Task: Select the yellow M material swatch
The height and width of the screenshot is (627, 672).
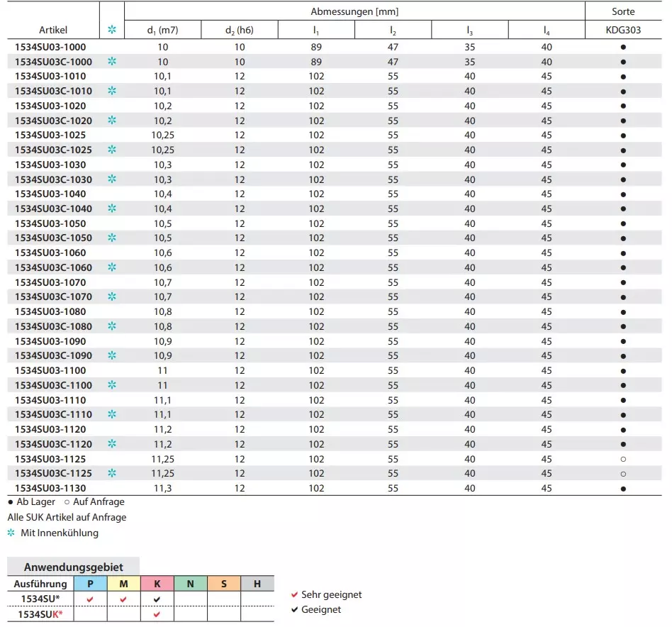Action: coord(123,584)
